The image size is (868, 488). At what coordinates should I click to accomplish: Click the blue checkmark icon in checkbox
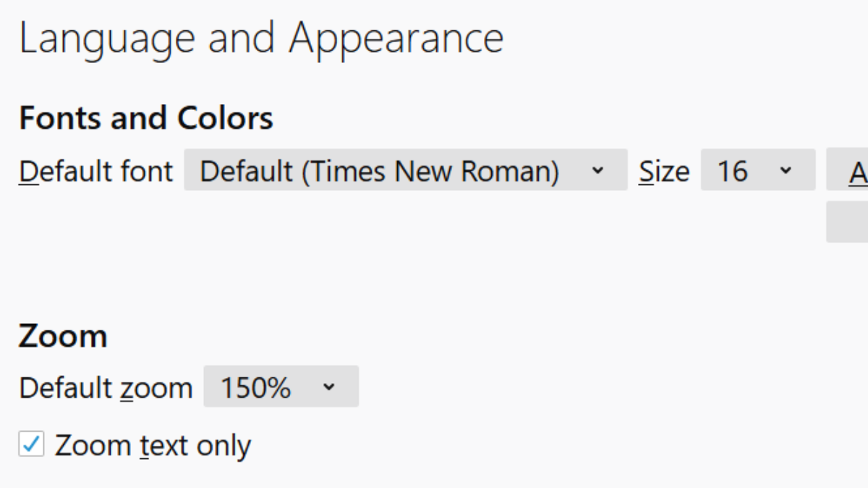point(31,443)
